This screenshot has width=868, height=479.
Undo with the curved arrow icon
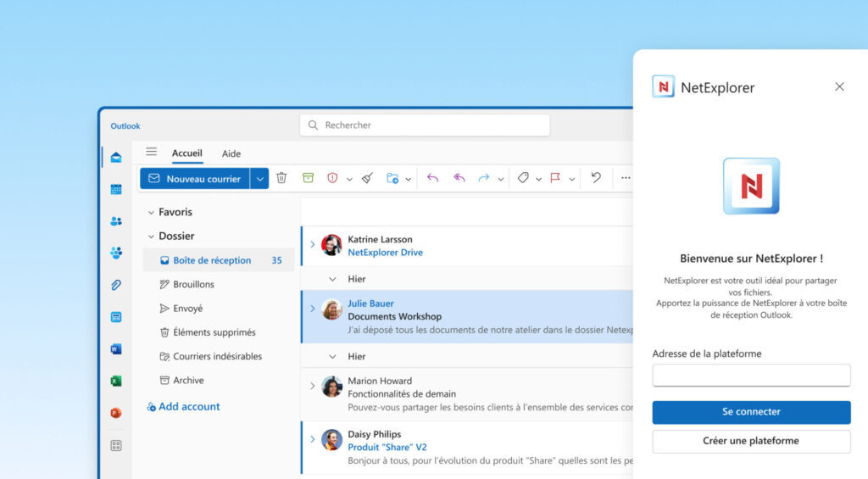pos(596,178)
